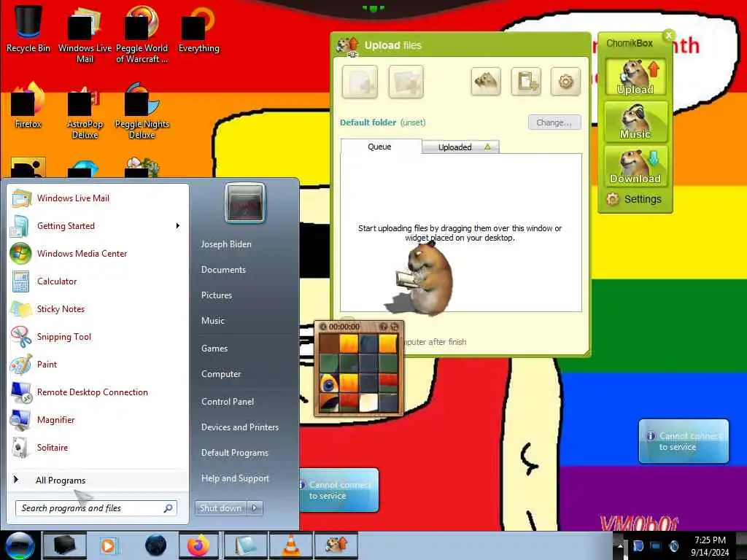
Task: Open Calculator from Start menu
Action: [98, 281]
